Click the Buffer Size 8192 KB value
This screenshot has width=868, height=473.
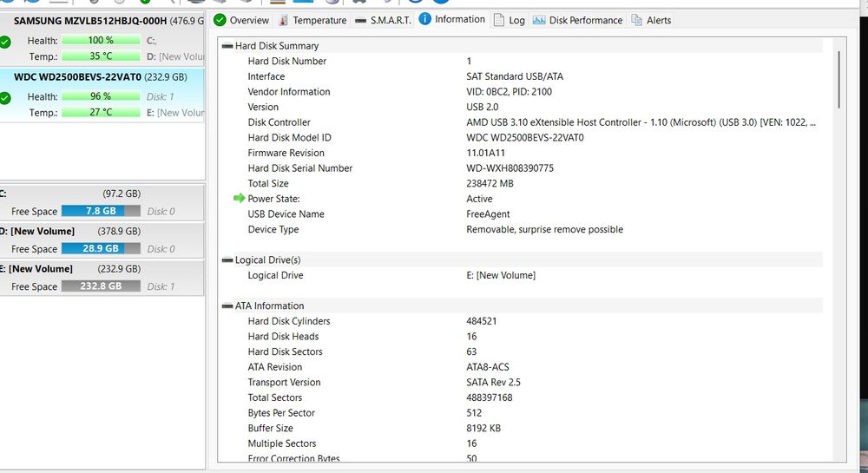pyautogui.click(x=483, y=428)
